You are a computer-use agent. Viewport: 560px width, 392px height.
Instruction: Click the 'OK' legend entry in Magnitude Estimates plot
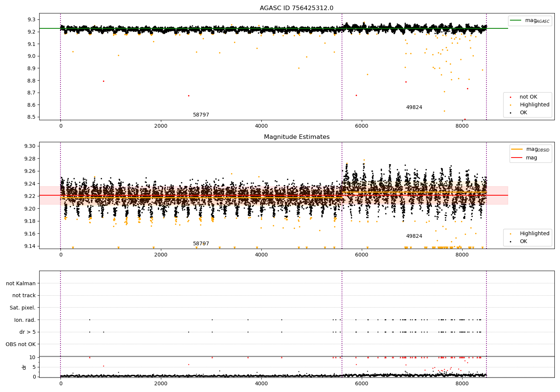pos(523,242)
